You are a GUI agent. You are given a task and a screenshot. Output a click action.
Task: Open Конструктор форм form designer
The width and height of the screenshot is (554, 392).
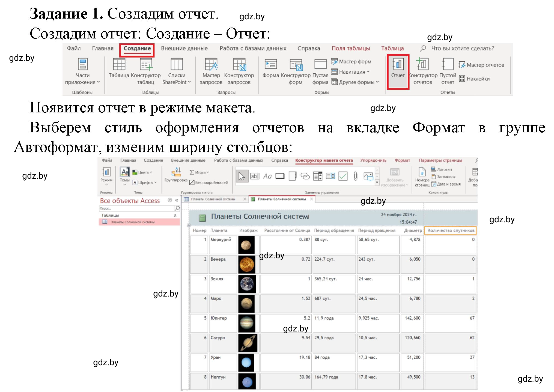(296, 71)
